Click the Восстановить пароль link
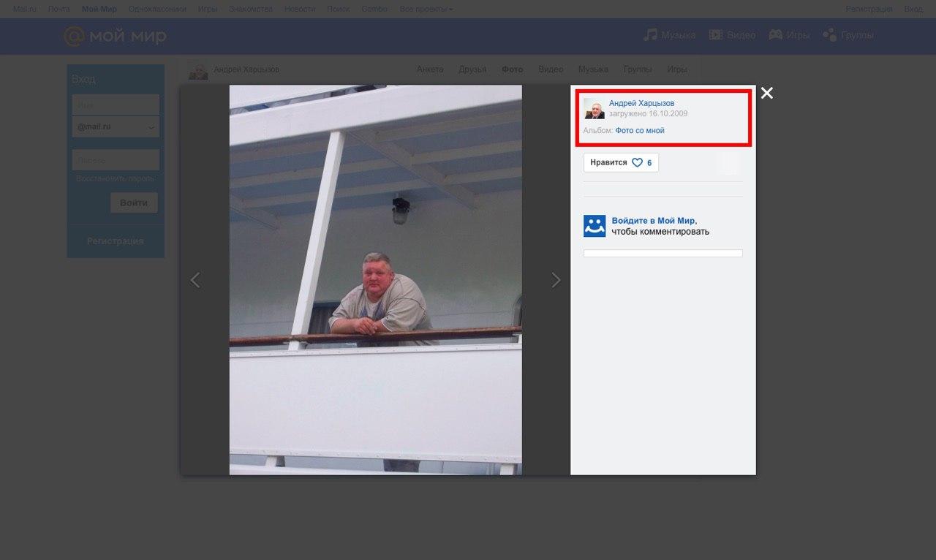Screen dimensions: 936x560 116,179
